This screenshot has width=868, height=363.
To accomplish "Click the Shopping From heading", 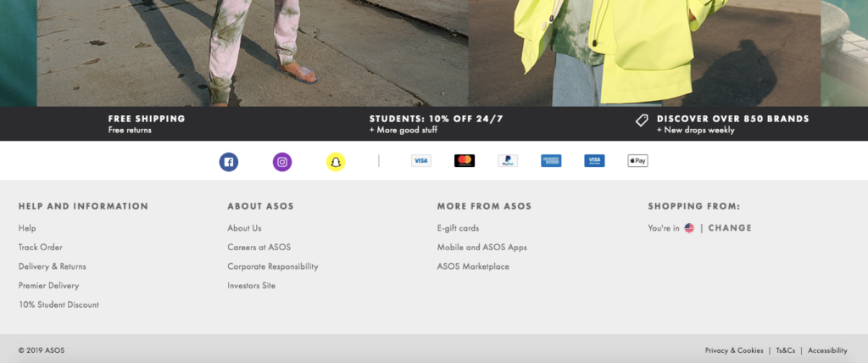I will pyautogui.click(x=694, y=206).
